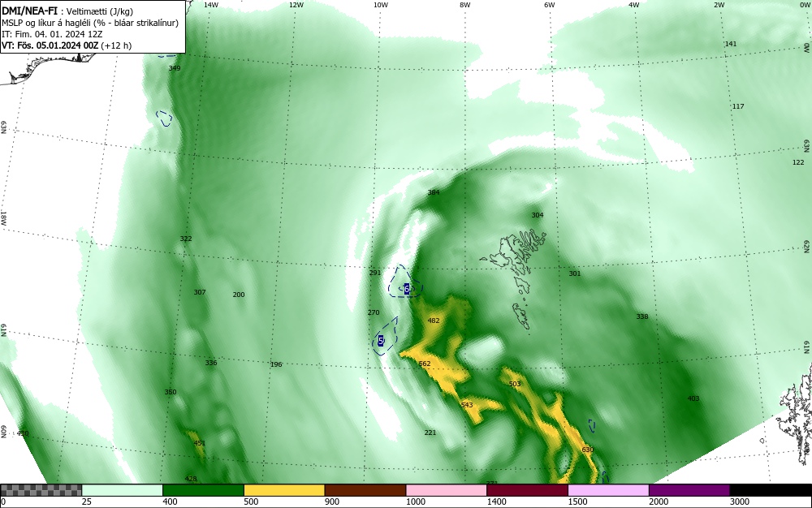Click the 8W longitude label
812x508 pixels.
pos(465,5)
